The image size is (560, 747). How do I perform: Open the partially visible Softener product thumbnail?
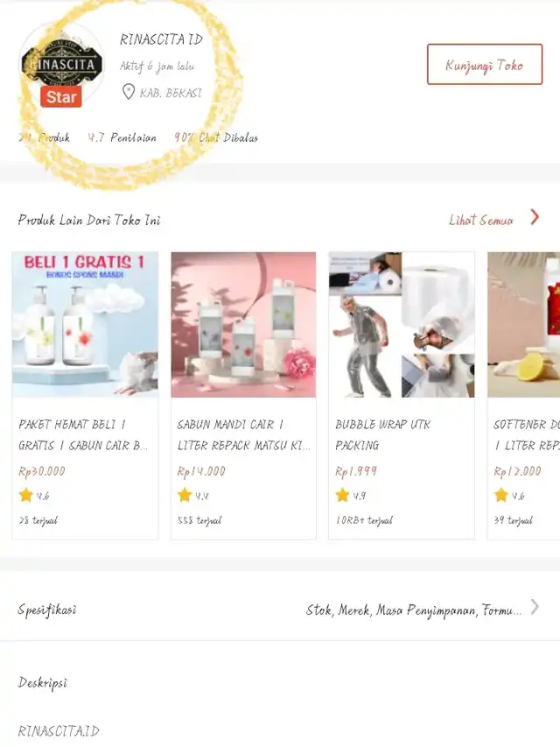point(524,324)
